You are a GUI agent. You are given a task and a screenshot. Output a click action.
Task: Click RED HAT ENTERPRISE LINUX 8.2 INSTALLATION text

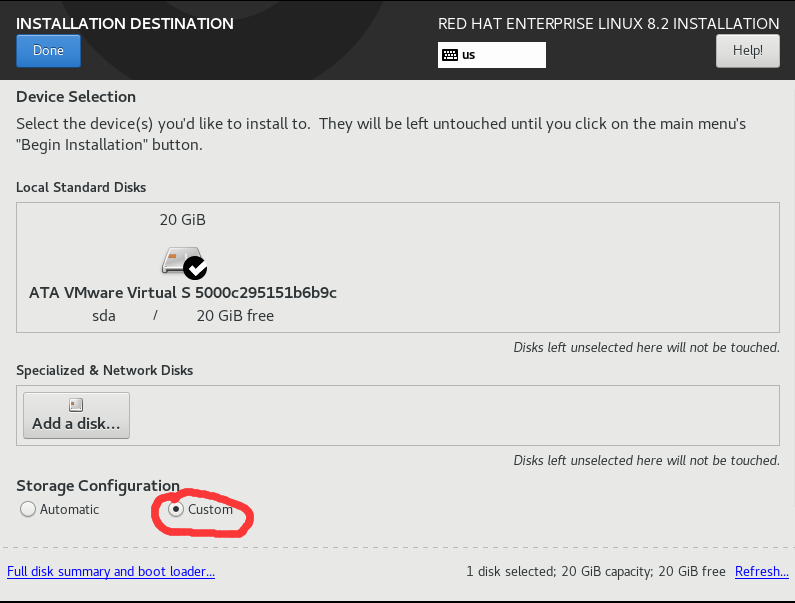608,24
